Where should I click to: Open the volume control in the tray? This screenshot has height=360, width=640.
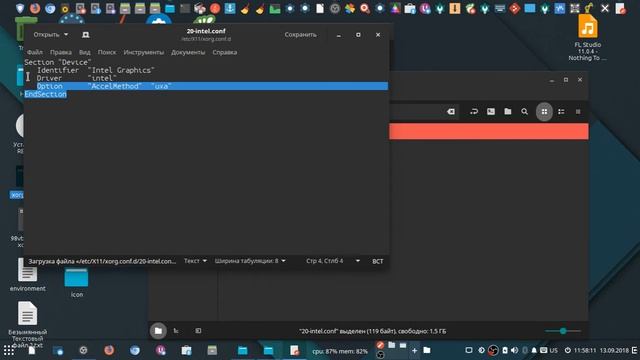coord(514,350)
